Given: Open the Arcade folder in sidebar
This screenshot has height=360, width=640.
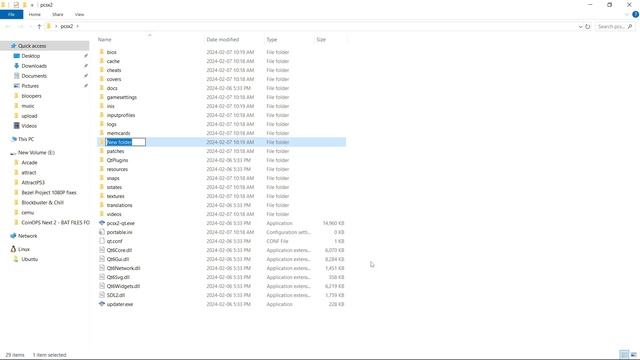Looking at the screenshot, I should 29,162.
